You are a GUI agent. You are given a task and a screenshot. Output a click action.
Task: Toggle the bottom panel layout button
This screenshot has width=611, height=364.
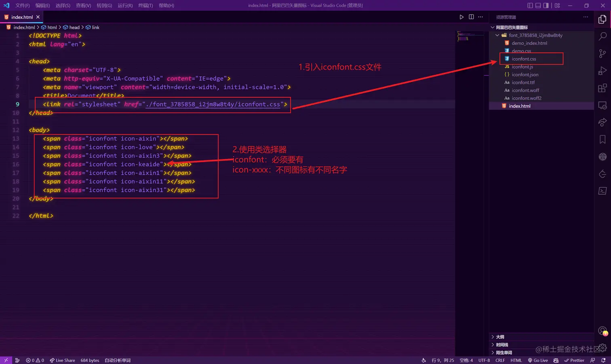click(x=538, y=5)
